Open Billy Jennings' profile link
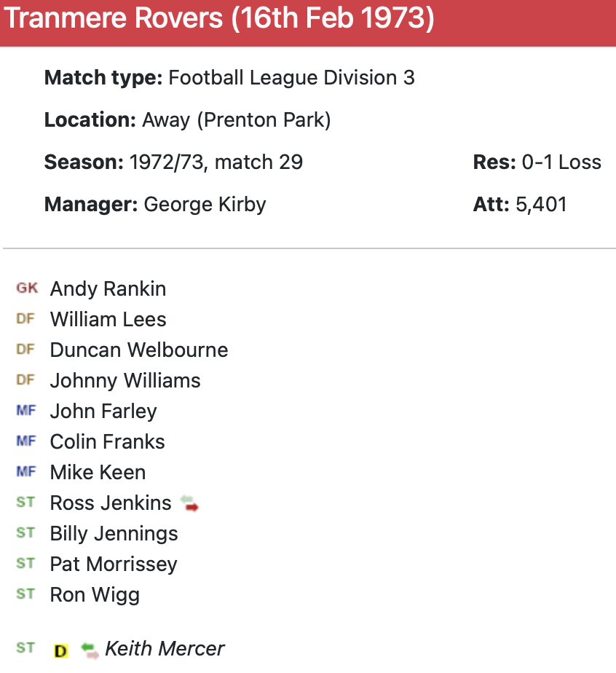Screen dimensions: 616x673 pyautogui.click(x=114, y=534)
